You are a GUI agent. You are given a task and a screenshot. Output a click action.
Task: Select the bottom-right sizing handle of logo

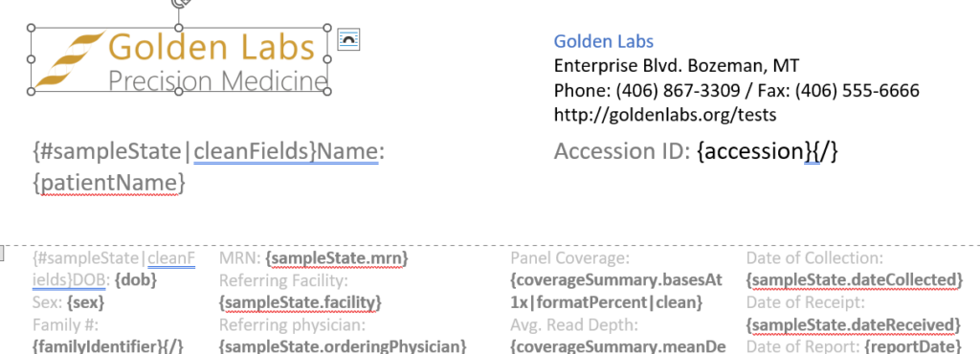327,91
